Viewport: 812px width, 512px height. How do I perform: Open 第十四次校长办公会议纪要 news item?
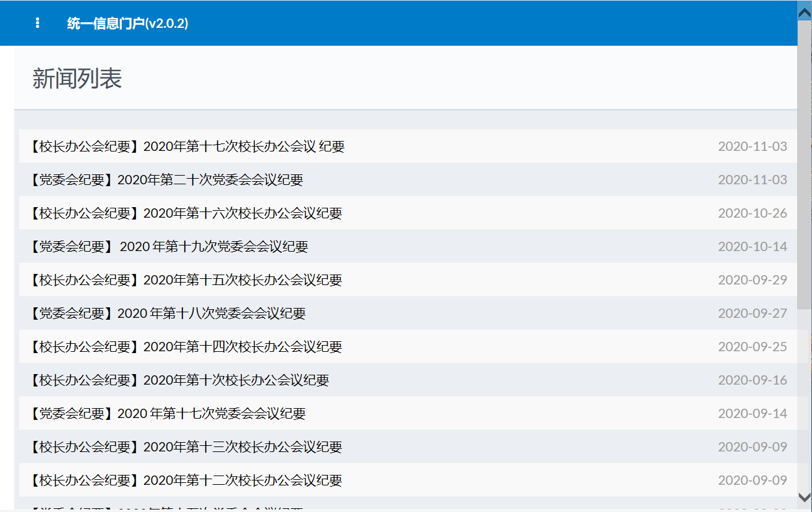point(186,347)
